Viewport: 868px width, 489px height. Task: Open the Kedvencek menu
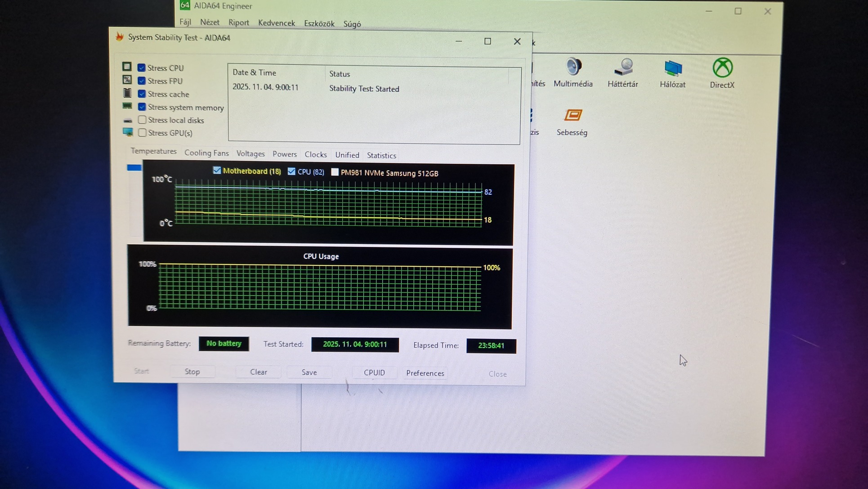coord(276,23)
